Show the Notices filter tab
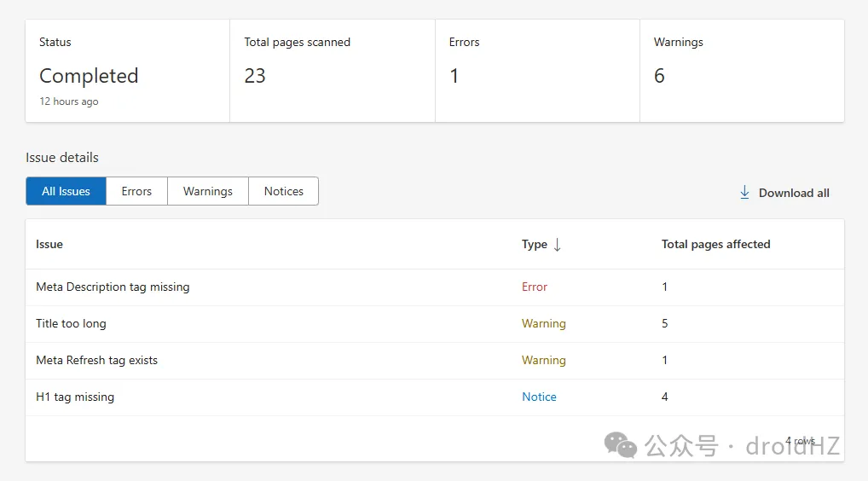This screenshot has height=481, width=868. point(283,191)
